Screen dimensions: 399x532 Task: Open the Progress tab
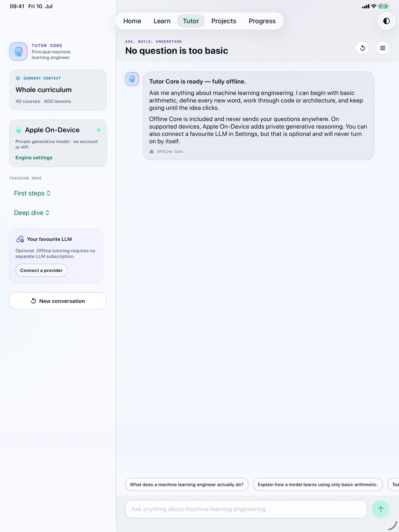pyautogui.click(x=262, y=21)
